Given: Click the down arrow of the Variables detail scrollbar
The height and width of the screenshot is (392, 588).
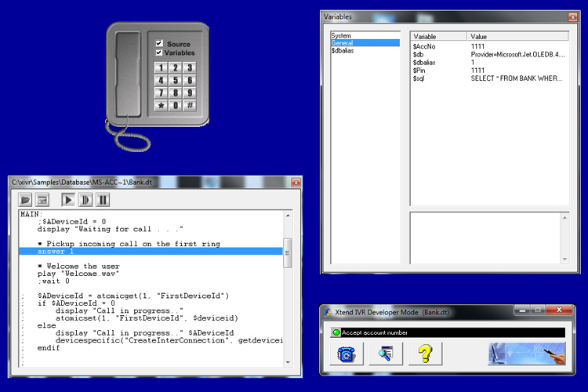Looking at the screenshot, I should point(564,260).
